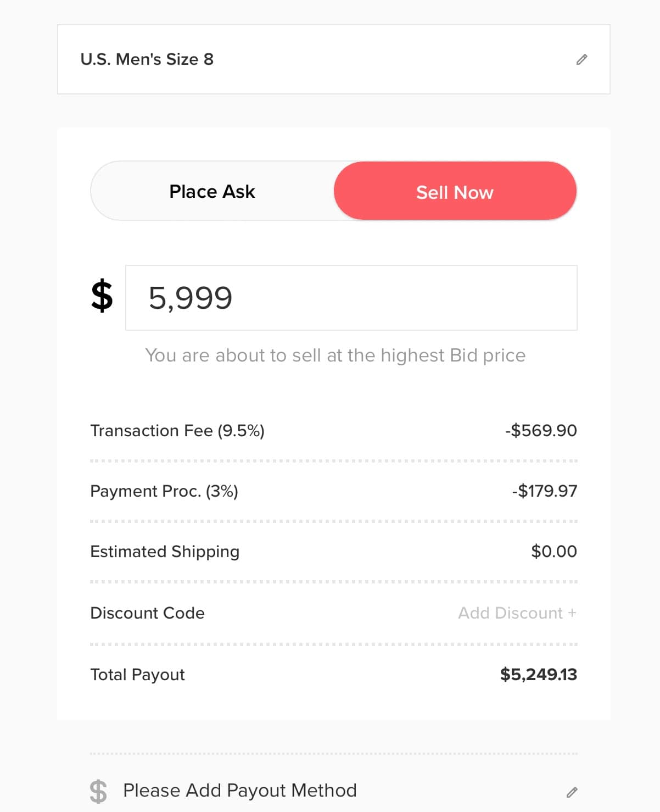660x812 pixels.
Task: Focus the 5,999 price input field
Action: pyautogui.click(x=351, y=298)
